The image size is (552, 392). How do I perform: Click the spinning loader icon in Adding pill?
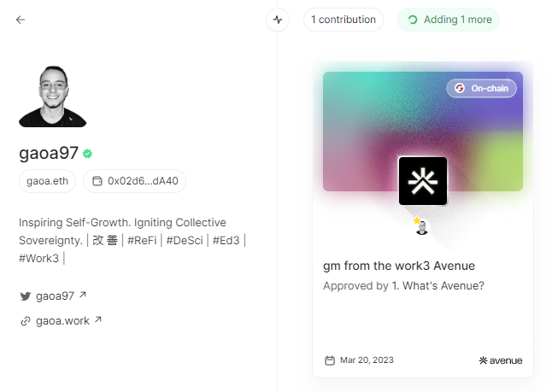tap(413, 20)
